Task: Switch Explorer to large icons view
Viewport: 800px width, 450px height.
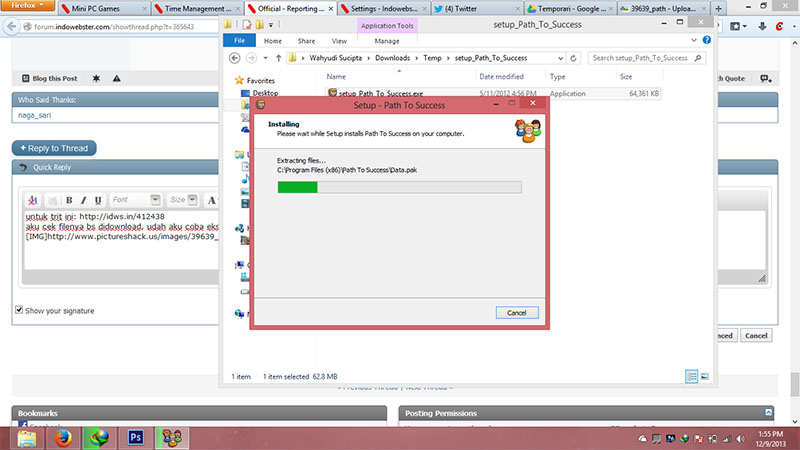Action: [705, 377]
